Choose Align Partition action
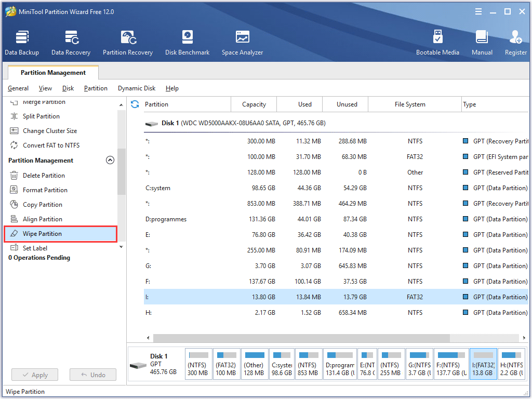The width and height of the screenshot is (532, 399). click(43, 220)
